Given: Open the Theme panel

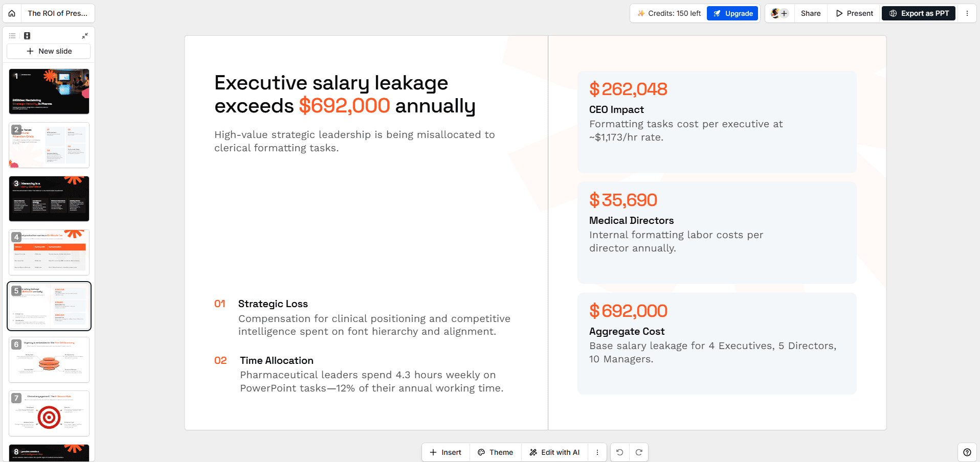Looking at the screenshot, I should point(495,452).
